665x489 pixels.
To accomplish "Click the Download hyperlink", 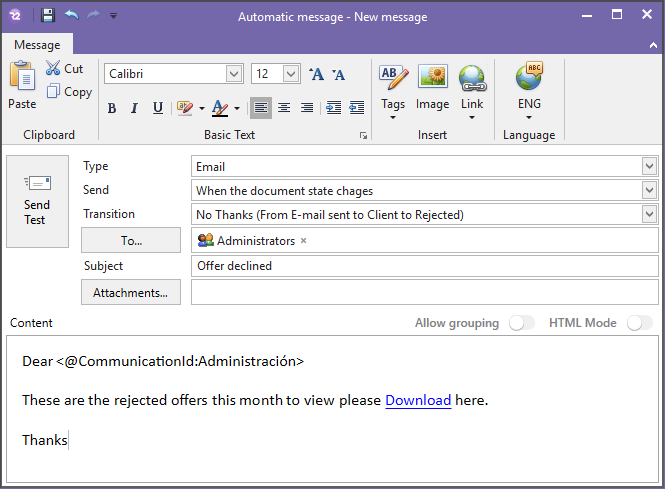I will tap(418, 400).
